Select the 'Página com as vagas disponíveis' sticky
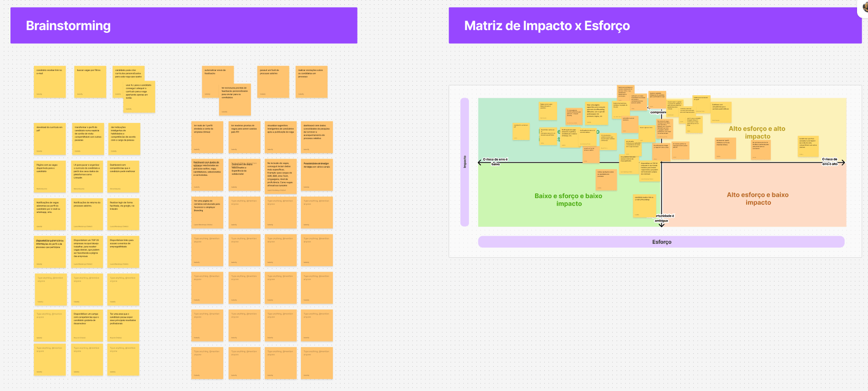Image resolution: width=868 pixels, height=391 pixels. (x=50, y=177)
